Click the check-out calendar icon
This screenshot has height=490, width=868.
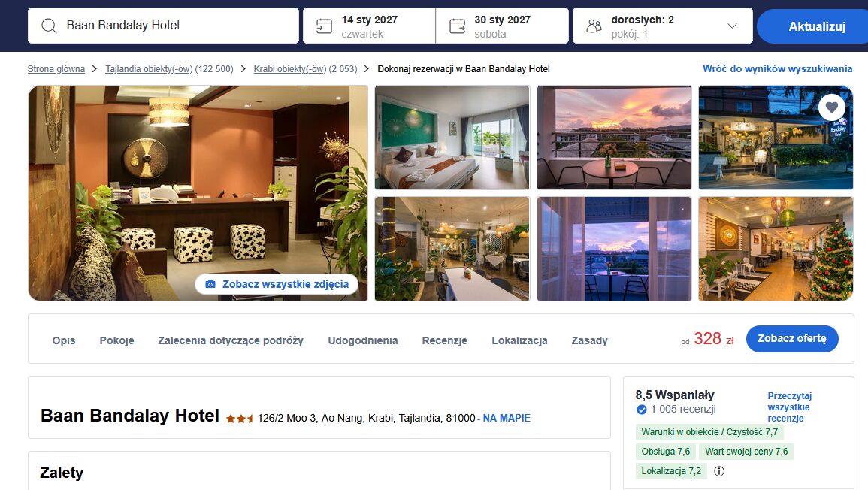[x=457, y=26]
